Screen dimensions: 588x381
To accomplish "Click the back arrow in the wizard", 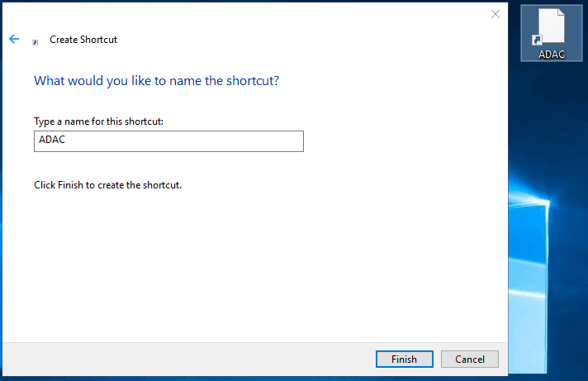I will pos(14,39).
